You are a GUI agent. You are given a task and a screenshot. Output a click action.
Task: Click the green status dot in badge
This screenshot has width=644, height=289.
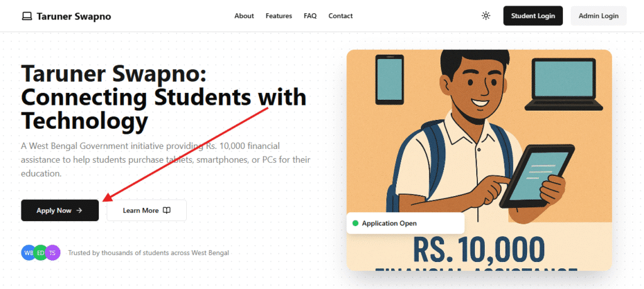click(x=355, y=223)
